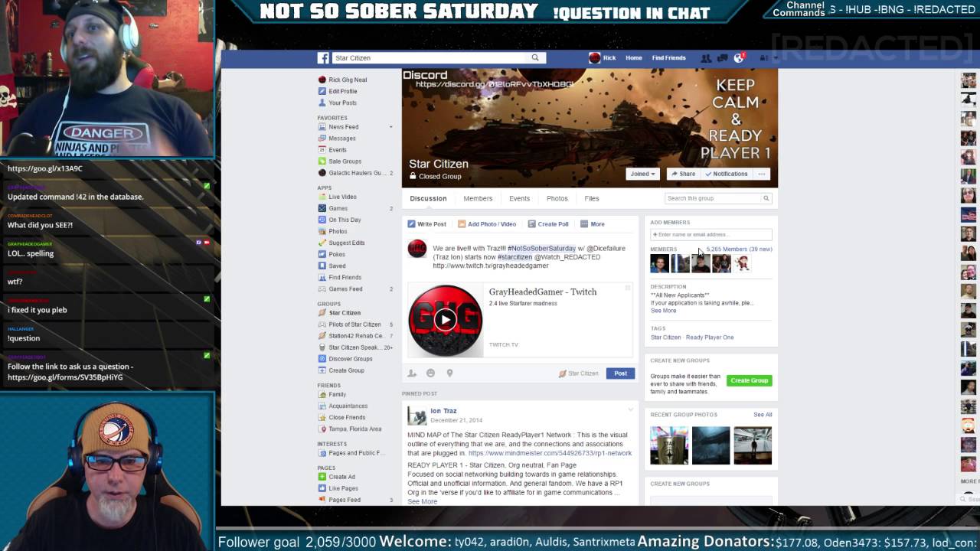The image size is (980, 551).
Task: Expand pinned post with See More
Action: click(x=423, y=501)
